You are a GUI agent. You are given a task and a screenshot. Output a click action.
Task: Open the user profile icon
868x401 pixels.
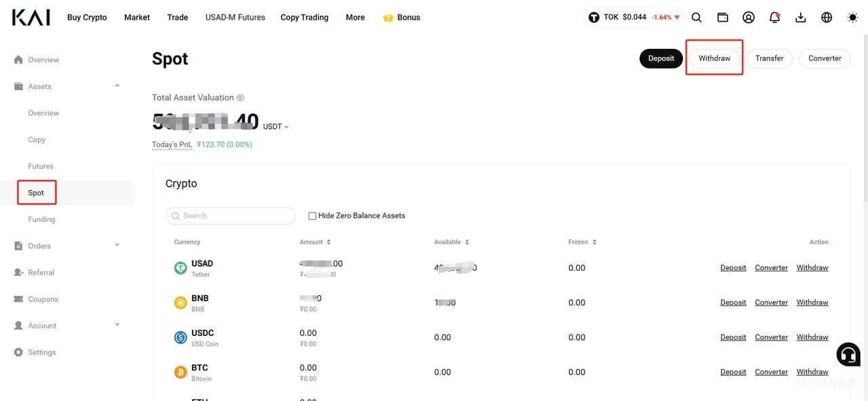click(749, 18)
